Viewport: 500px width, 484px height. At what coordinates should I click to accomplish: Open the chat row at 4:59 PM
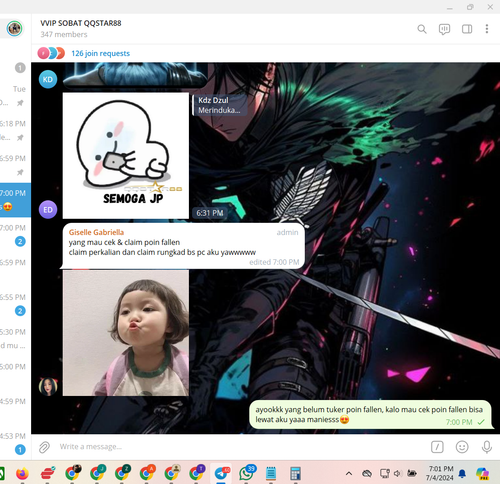click(15, 408)
